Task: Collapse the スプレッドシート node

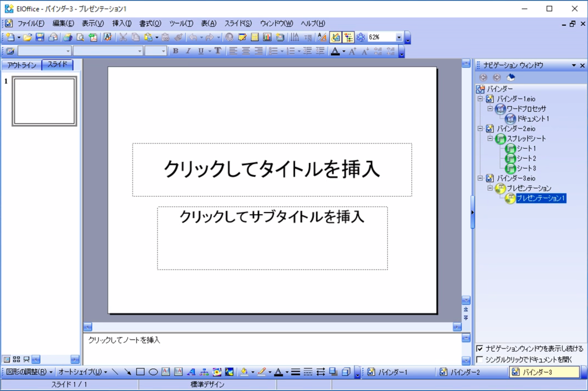Action: (490, 138)
